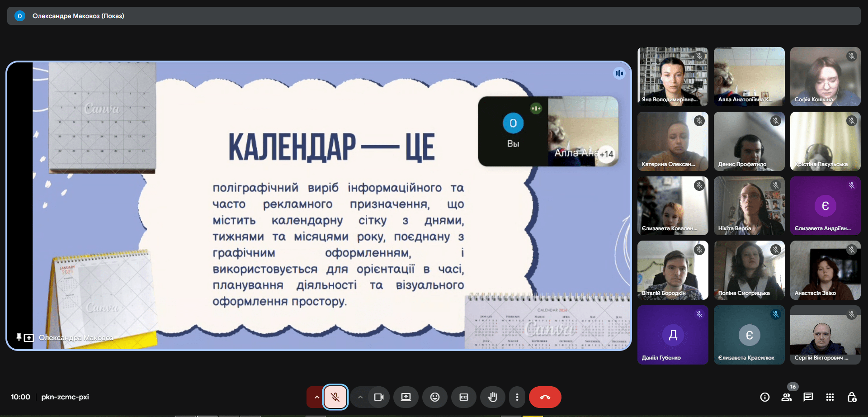Expand video settings chevron
The image size is (868, 417).
click(x=360, y=397)
